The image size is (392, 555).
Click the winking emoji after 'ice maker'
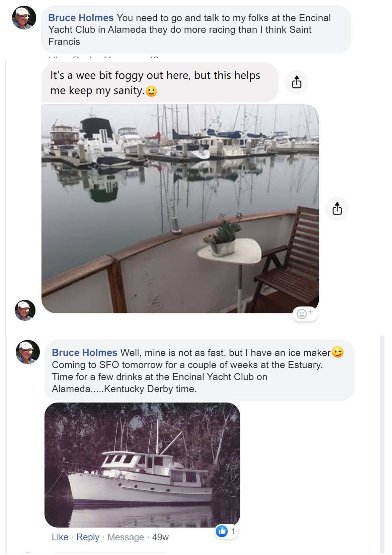(337, 352)
